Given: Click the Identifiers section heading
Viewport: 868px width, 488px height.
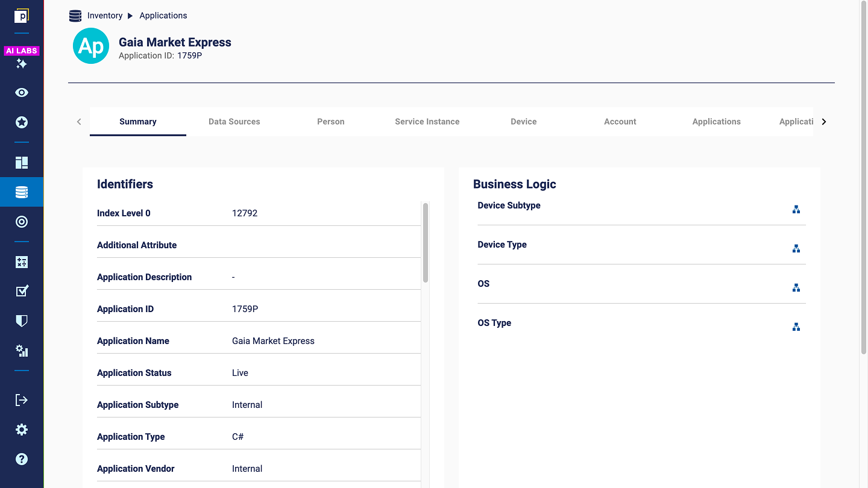Looking at the screenshot, I should (125, 184).
